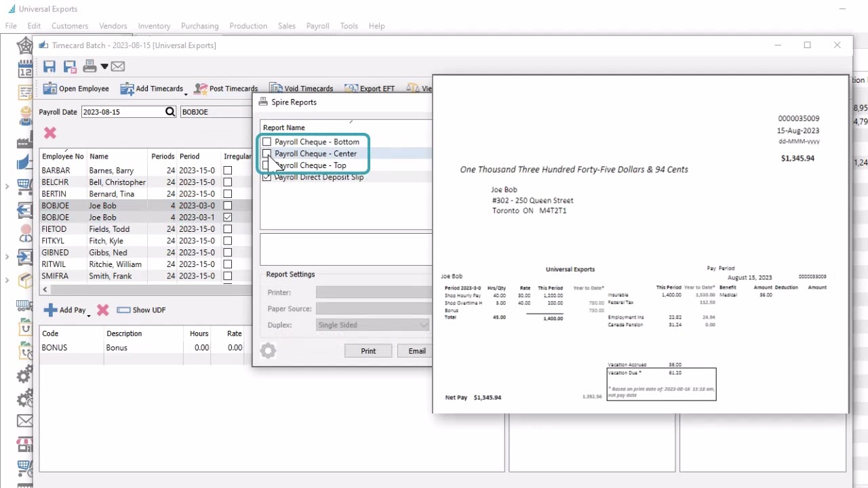The image size is (868, 488).
Task: Click the save and close icon
Action: coord(70,66)
